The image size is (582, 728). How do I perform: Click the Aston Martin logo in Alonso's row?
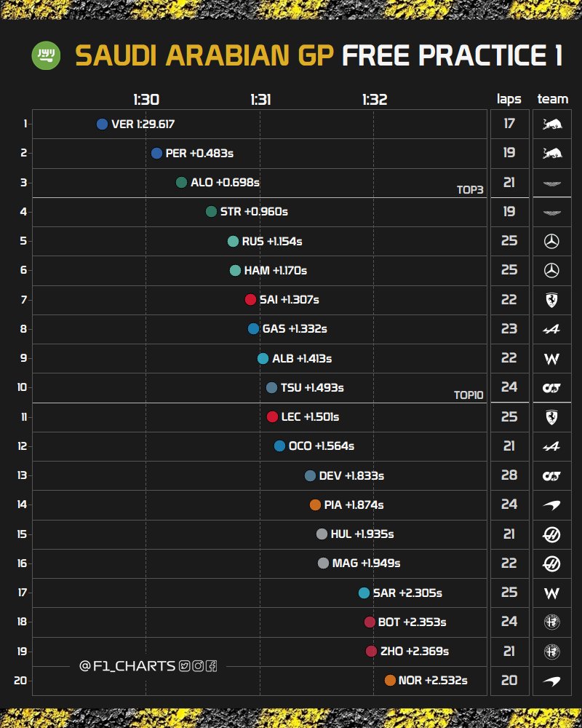(552, 183)
